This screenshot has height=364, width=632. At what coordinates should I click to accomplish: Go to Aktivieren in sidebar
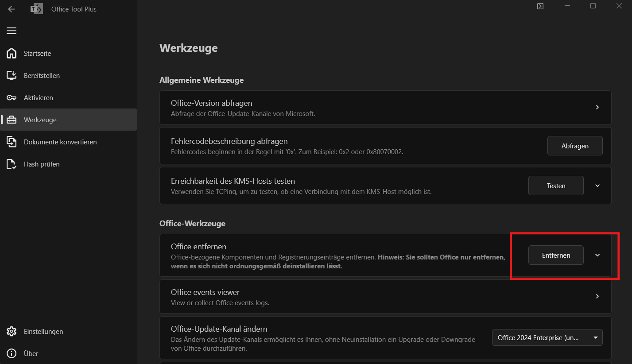[38, 98]
